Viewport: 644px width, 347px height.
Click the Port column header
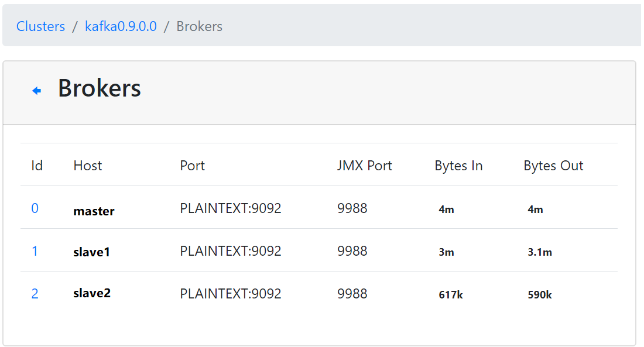(192, 166)
